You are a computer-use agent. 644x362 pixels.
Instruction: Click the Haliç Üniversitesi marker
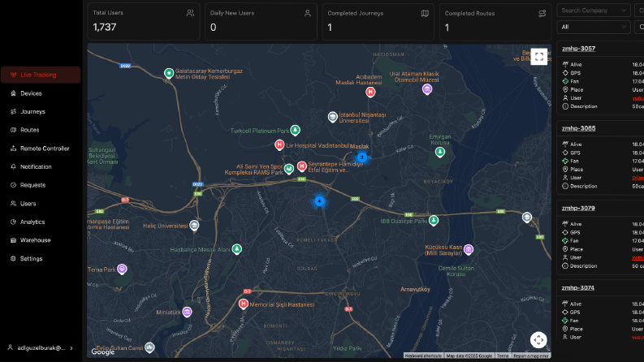[194, 225]
